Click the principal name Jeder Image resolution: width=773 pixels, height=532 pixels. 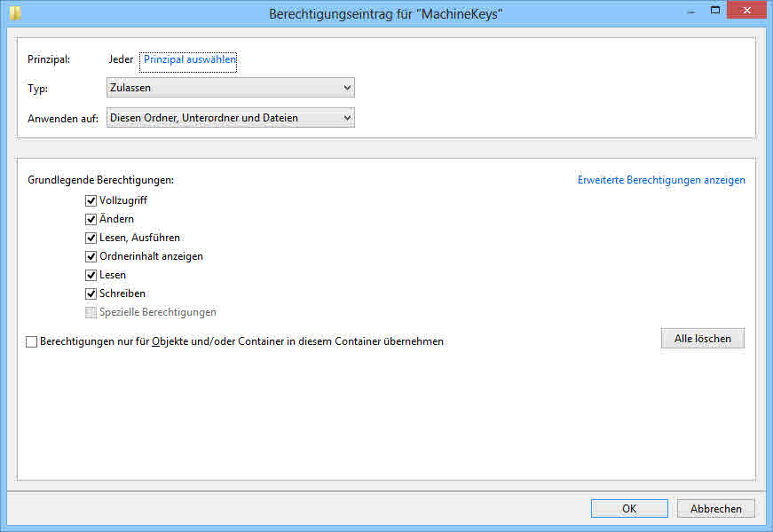(121, 59)
